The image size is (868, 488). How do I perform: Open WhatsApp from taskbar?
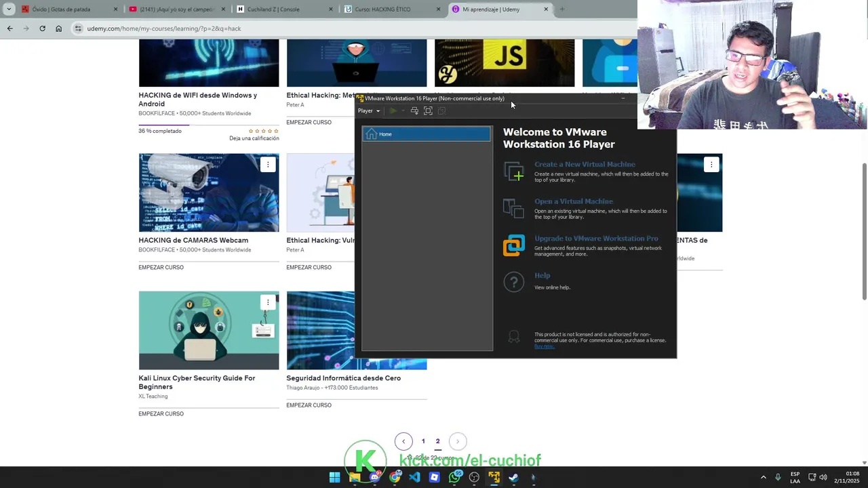pyautogui.click(x=454, y=477)
